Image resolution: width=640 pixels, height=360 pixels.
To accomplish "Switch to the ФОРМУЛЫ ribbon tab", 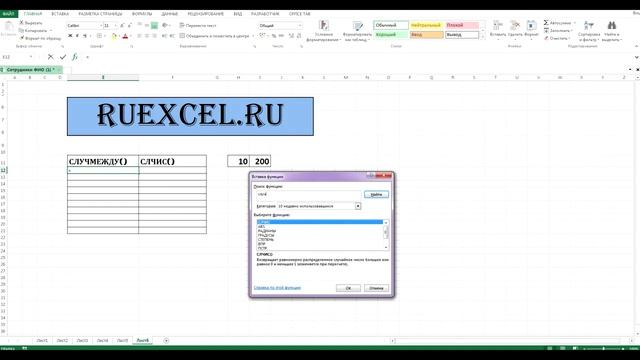I will (x=142, y=13).
